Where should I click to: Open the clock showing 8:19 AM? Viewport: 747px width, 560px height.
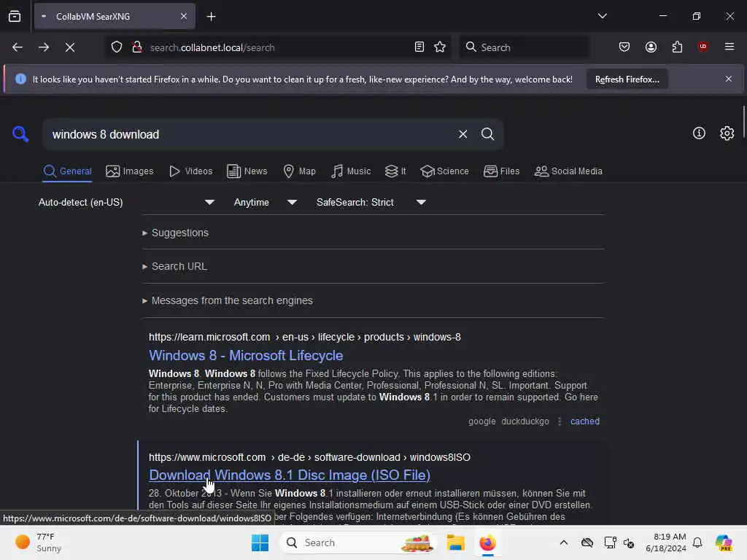click(666, 542)
